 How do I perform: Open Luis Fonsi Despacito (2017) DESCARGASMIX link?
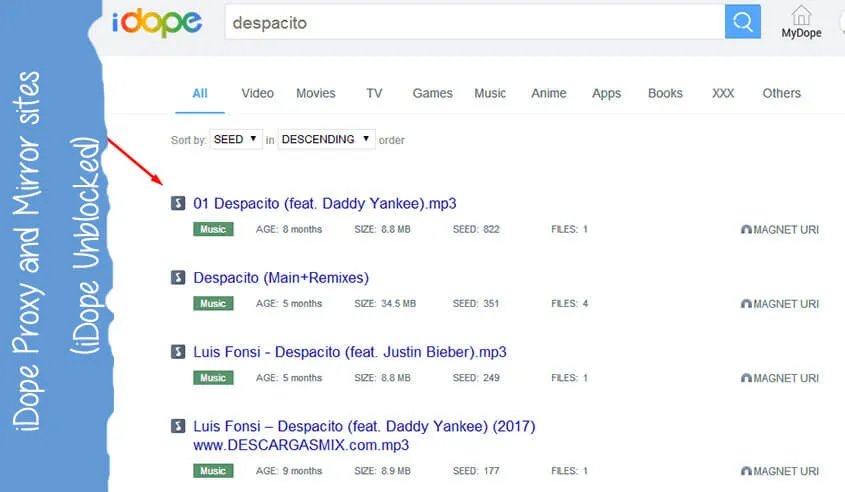(364, 435)
